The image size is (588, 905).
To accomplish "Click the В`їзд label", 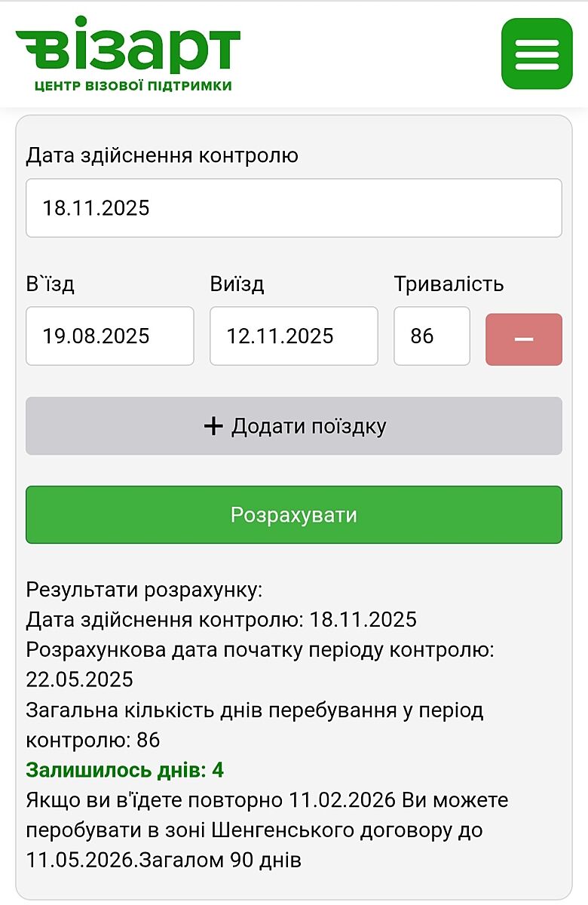I will tap(51, 284).
